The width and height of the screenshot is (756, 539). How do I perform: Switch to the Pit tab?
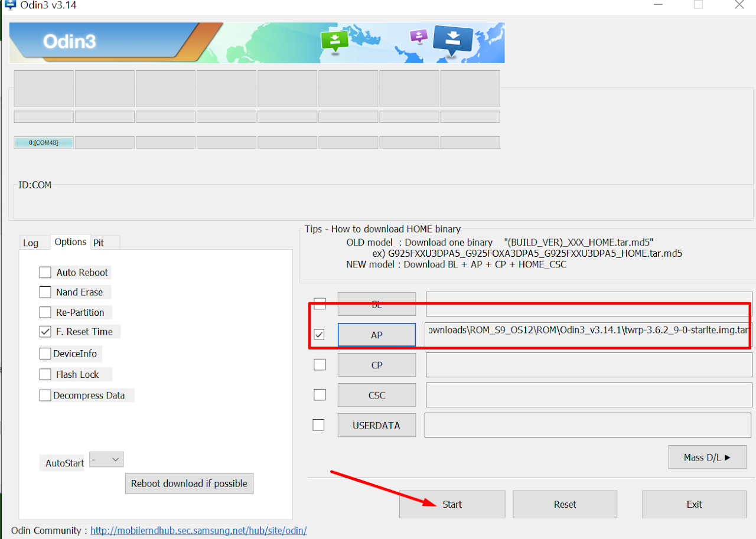coord(99,243)
